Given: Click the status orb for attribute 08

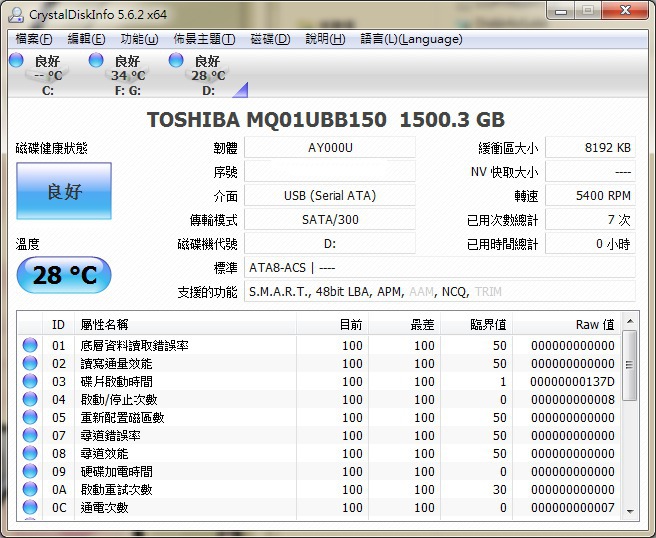Looking at the screenshot, I should coord(30,453).
